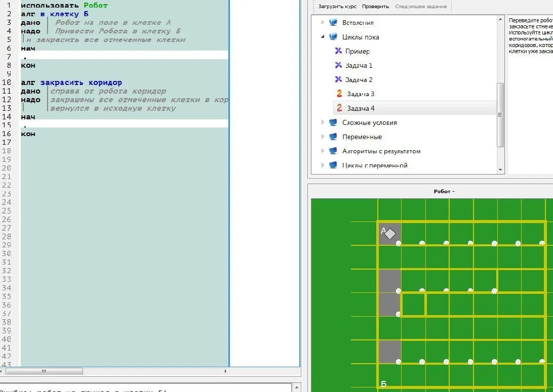Screen dimensions: 553x392
Task: Open the Алгоритмы с результатом section
Action: [x=381, y=151]
